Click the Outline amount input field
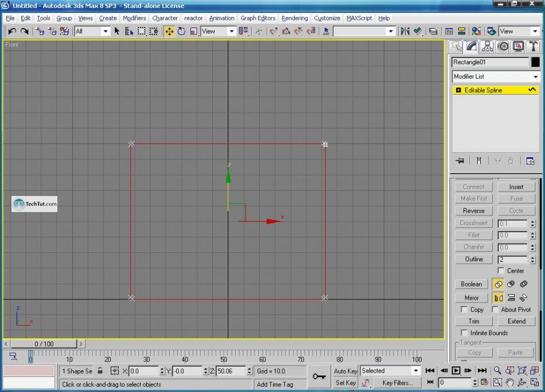 513,260
